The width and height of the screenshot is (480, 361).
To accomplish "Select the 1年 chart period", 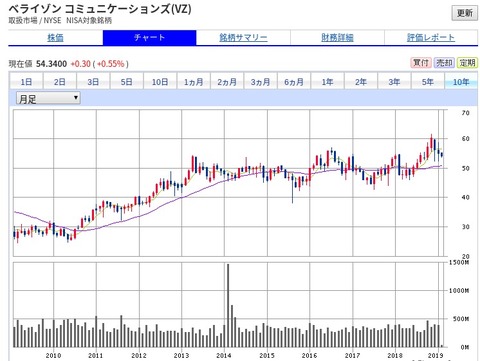I will coord(327,82).
